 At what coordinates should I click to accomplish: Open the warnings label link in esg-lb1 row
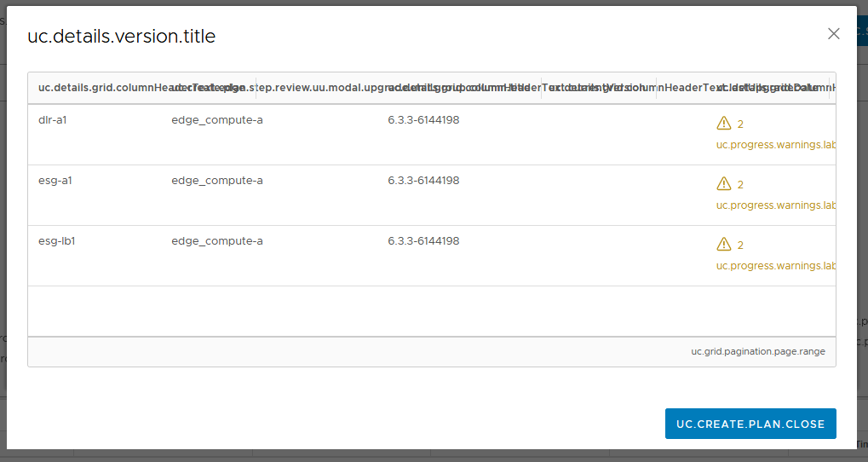775,266
